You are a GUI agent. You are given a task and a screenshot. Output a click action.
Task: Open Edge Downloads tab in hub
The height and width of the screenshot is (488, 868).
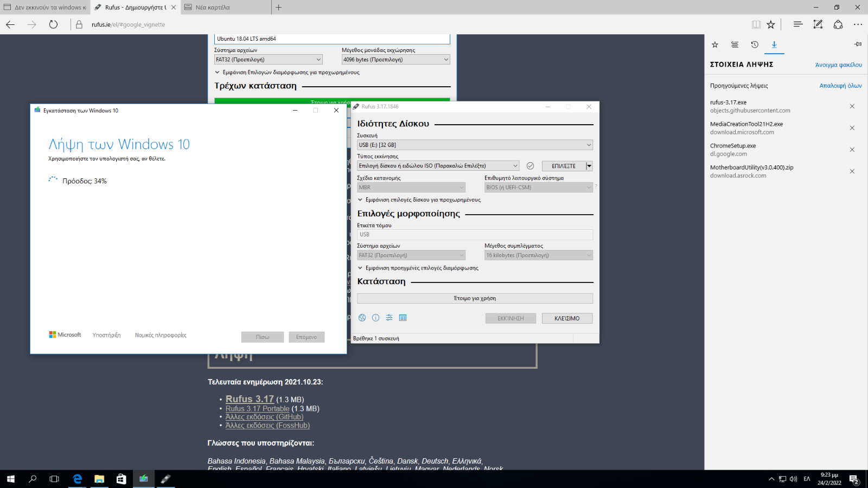pos(774,44)
